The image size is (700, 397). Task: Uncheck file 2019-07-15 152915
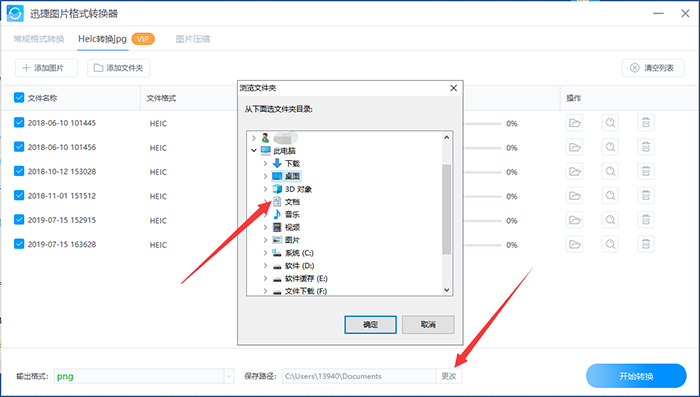[19, 219]
